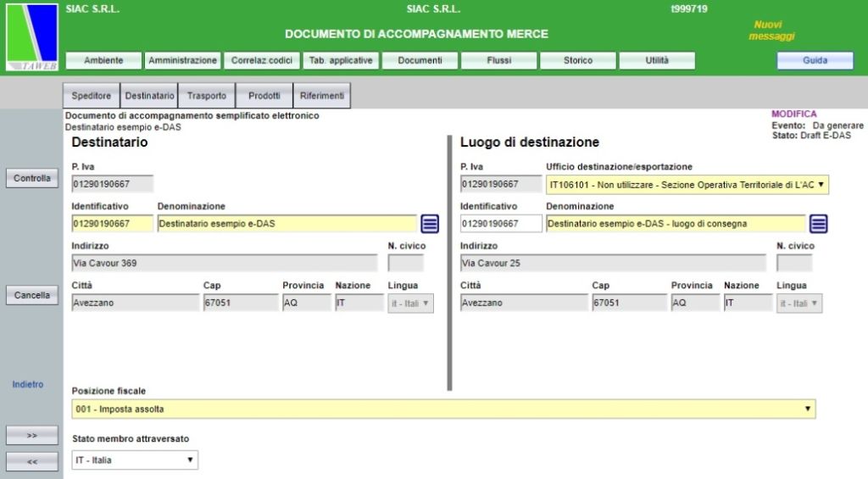Open the Storico menu

tap(577, 60)
